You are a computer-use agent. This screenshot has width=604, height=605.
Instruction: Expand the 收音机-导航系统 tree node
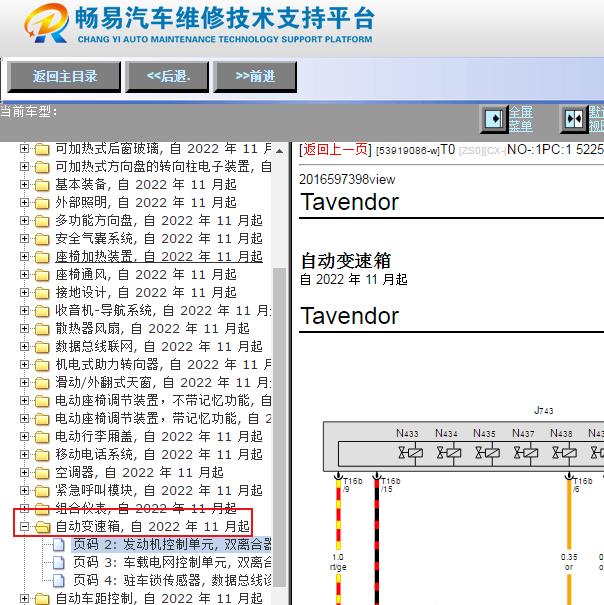[24, 311]
